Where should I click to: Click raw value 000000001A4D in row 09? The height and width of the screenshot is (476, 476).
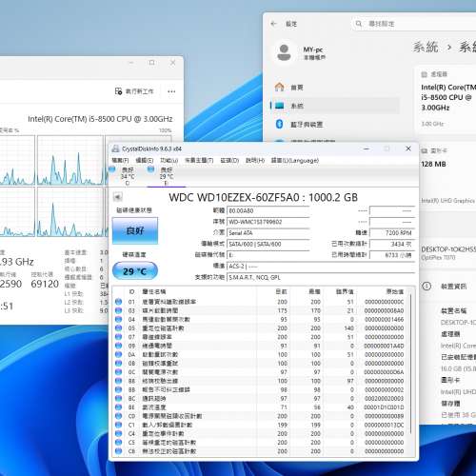384,346
